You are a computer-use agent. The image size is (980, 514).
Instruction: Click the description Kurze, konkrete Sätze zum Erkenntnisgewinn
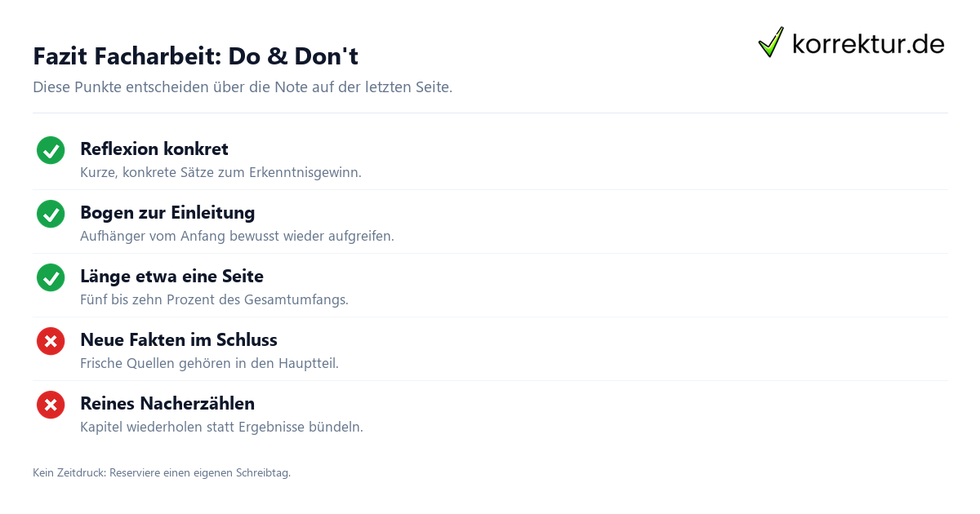220,173
